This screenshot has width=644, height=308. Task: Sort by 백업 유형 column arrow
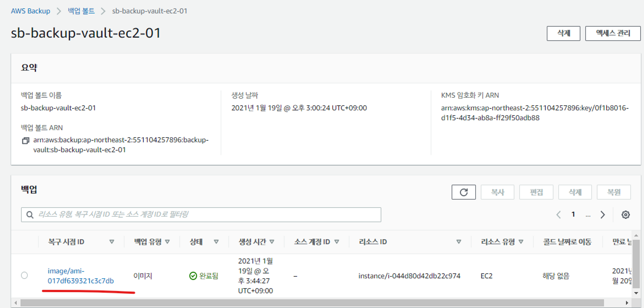167,242
